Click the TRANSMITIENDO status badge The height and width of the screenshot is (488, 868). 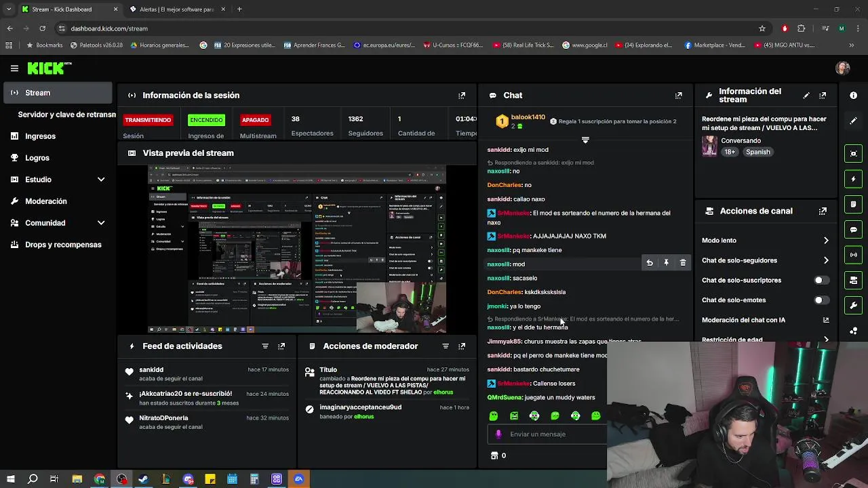pos(148,120)
